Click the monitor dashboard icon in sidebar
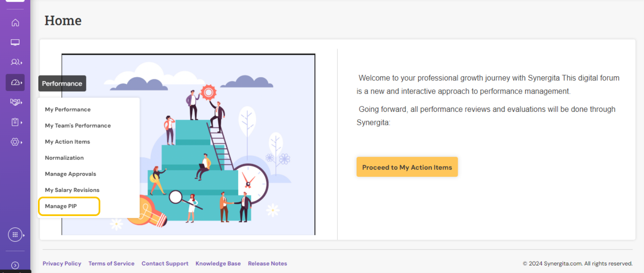The width and height of the screenshot is (644, 273). click(15, 42)
